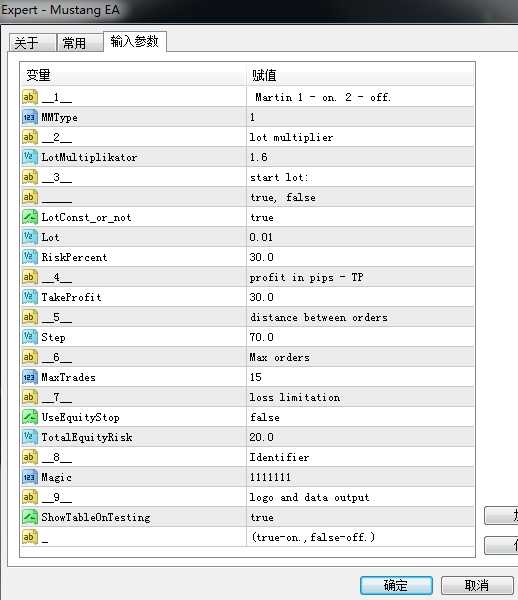518x600 pixels.
Task: Edit the Lot value 0.01
Action: (360, 237)
